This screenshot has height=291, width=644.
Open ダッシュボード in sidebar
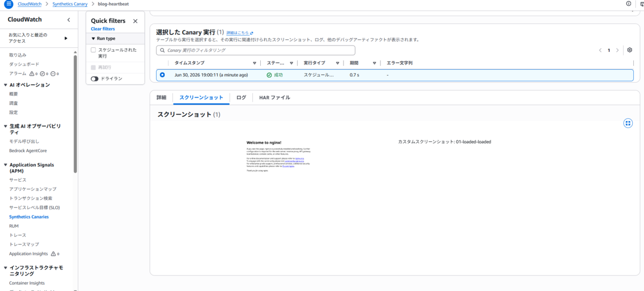pyautogui.click(x=24, y=64)
